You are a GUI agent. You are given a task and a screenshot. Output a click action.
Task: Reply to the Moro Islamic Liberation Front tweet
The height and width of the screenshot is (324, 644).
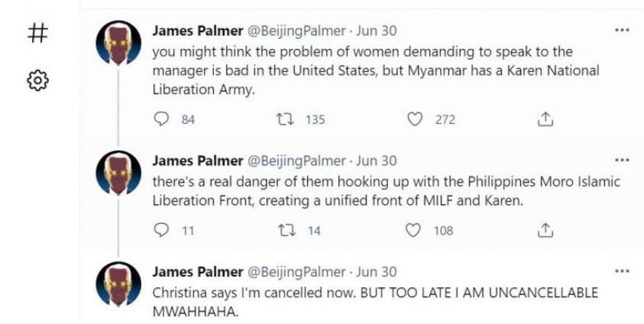click(x=161, y=230)
